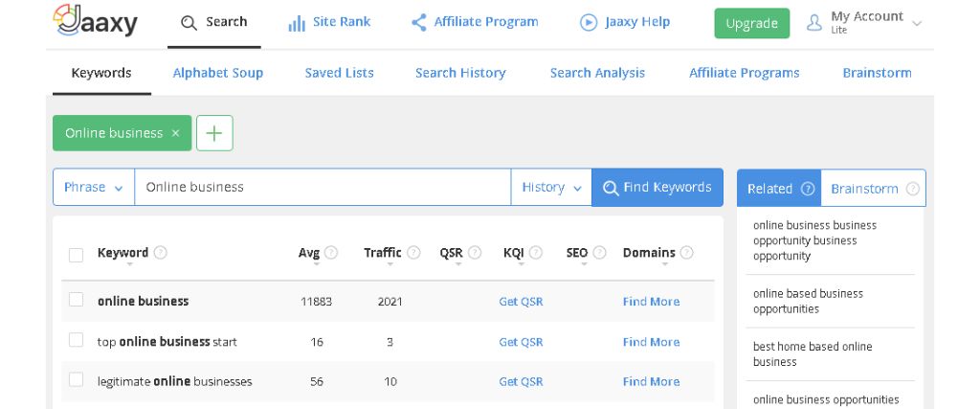Sort by Traffic column arrow
The image size is (980, 409).
pyautogui.click(x=390, y=264)
